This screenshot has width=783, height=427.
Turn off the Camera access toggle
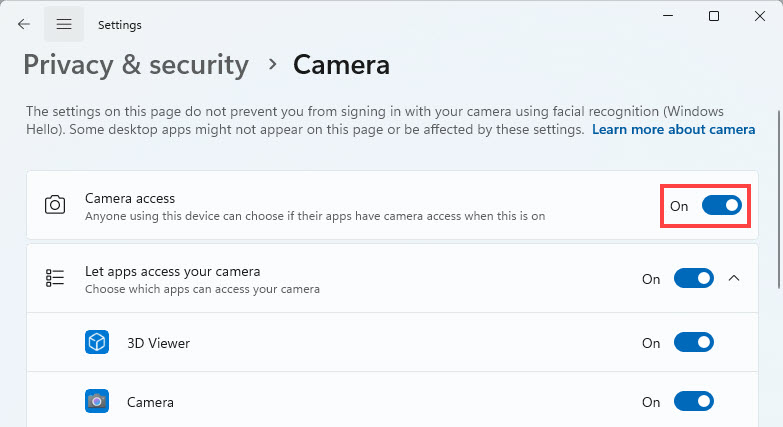click(x=721, y=206)
